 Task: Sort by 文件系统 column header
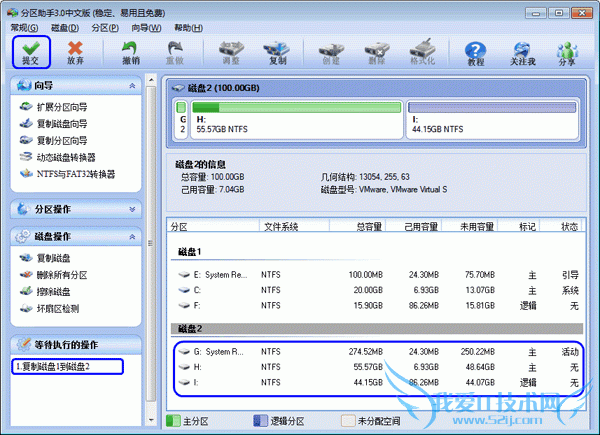click(294, 226)
